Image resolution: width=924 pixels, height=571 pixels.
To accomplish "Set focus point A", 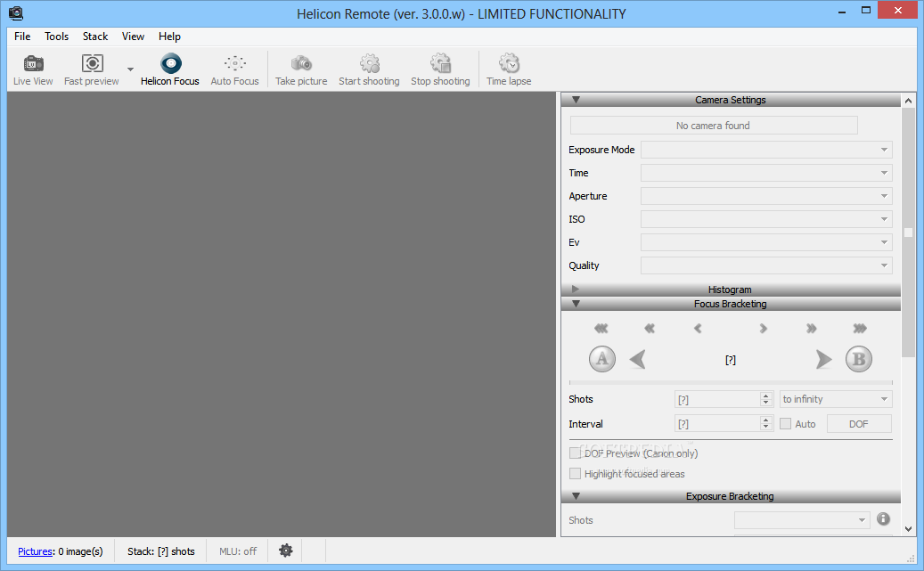I will (601, 359).
